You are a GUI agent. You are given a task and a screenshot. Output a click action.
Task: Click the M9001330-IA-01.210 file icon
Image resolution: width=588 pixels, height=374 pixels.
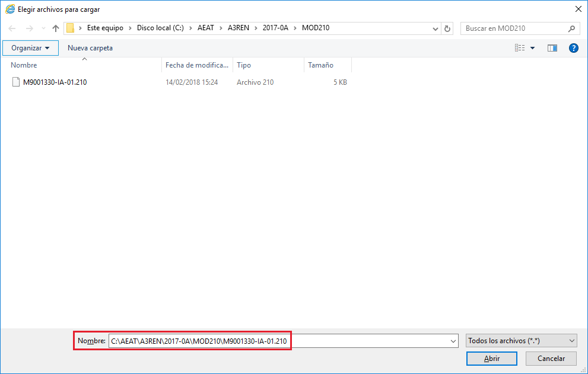16,82
